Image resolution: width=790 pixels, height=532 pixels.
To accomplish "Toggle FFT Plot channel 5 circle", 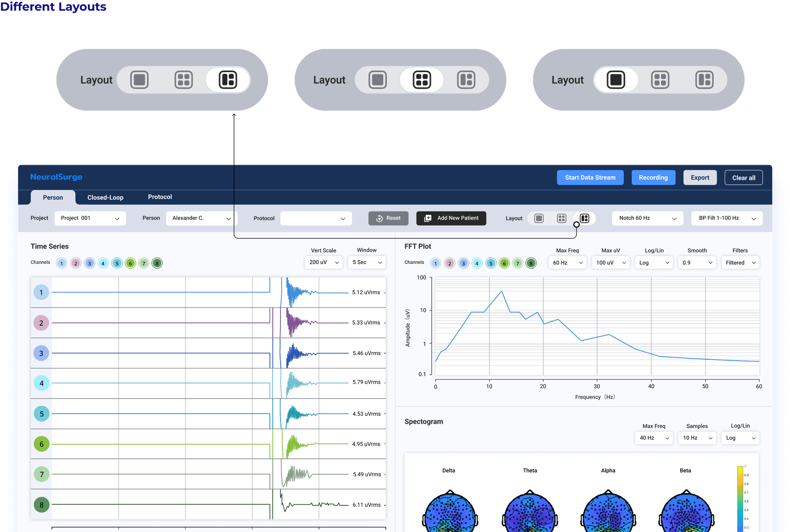I will coord(491,263).
